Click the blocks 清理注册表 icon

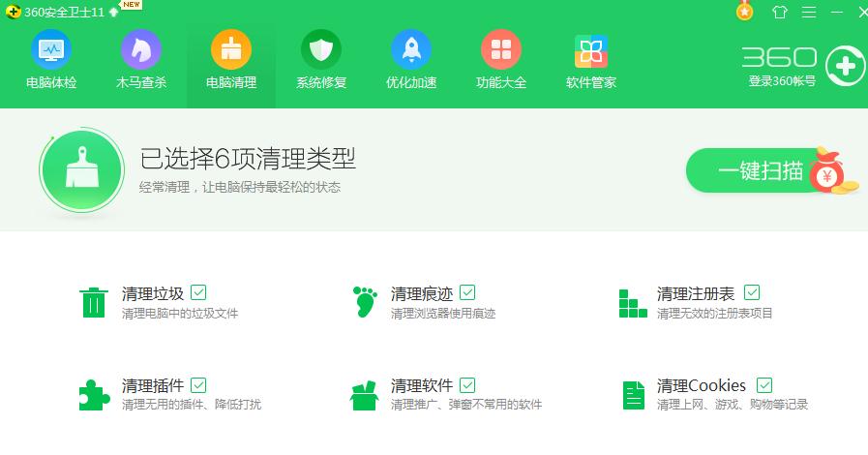(x=633, y=303)
